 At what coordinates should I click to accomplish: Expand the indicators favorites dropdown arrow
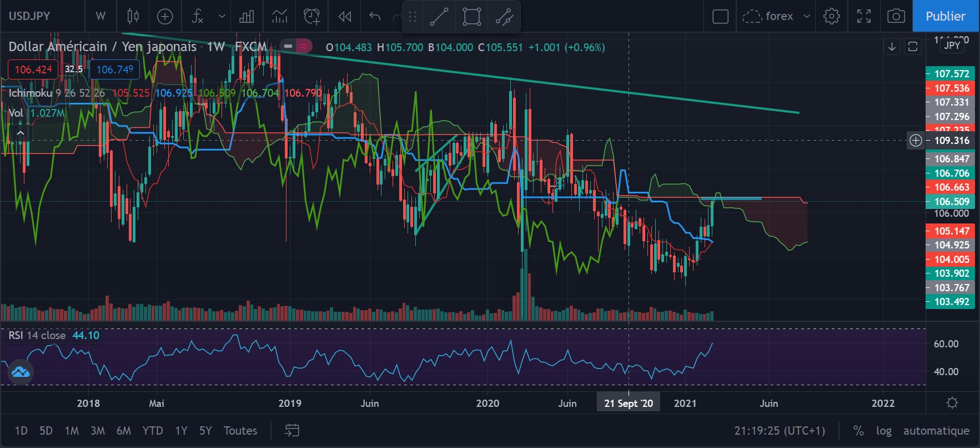click(x=222, y=17)
